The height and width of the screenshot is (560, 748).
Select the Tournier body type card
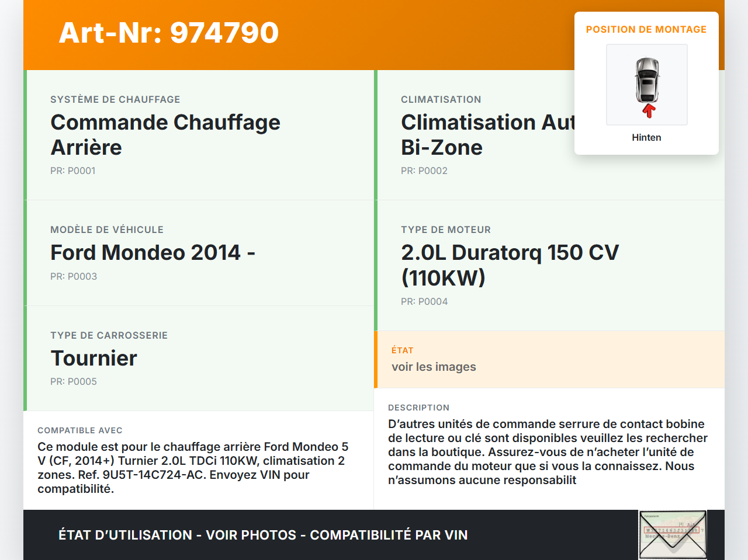199,359
